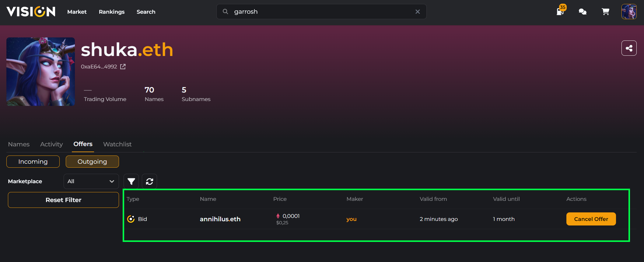Click the Valid from column header

point(433,199)
